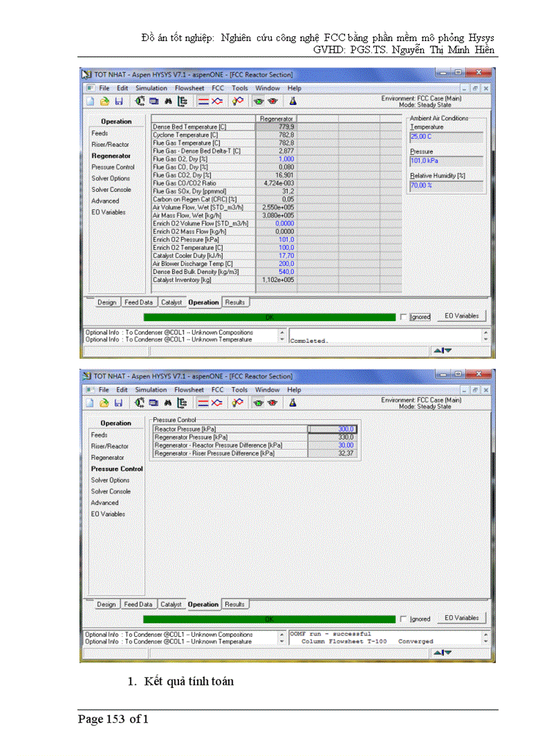Open the PFD view icon

coord(181,101)
